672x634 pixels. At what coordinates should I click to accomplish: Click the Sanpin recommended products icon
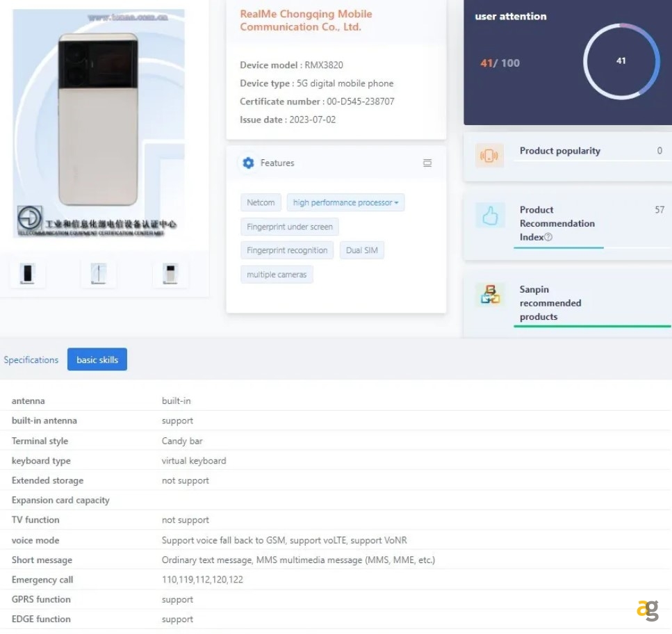[490, 295]
